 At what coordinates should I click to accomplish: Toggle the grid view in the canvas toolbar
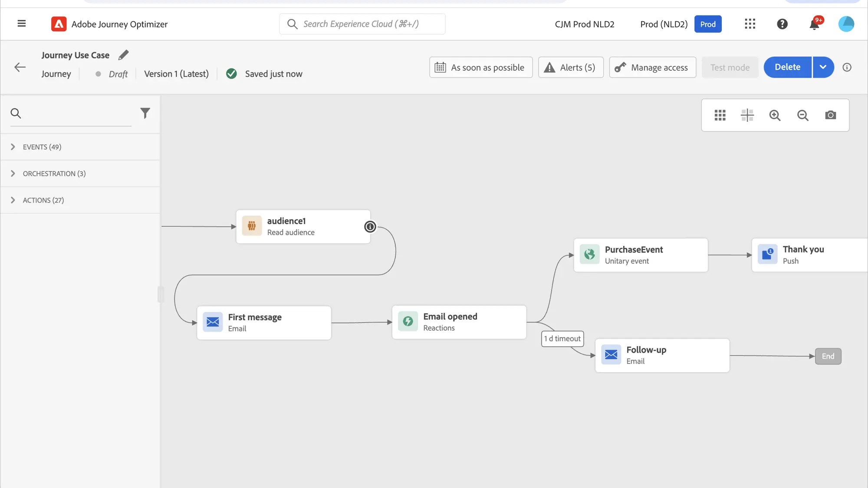(720, 115)
